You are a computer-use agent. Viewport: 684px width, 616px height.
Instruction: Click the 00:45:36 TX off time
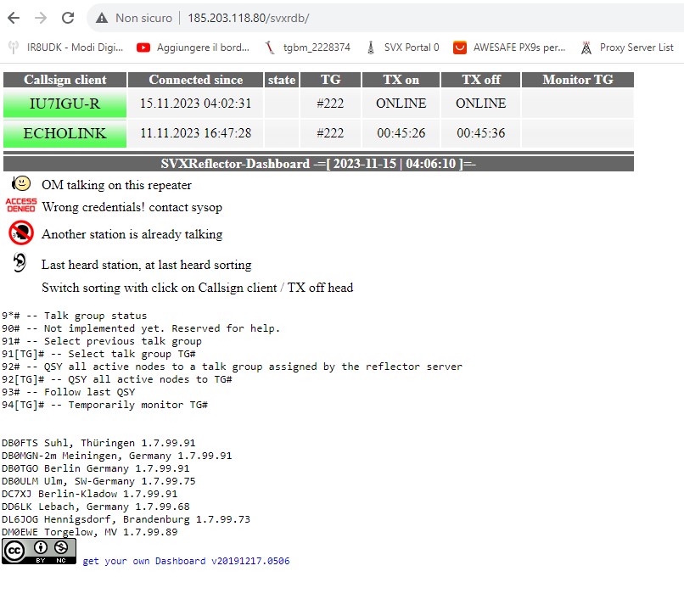point(480,133)
